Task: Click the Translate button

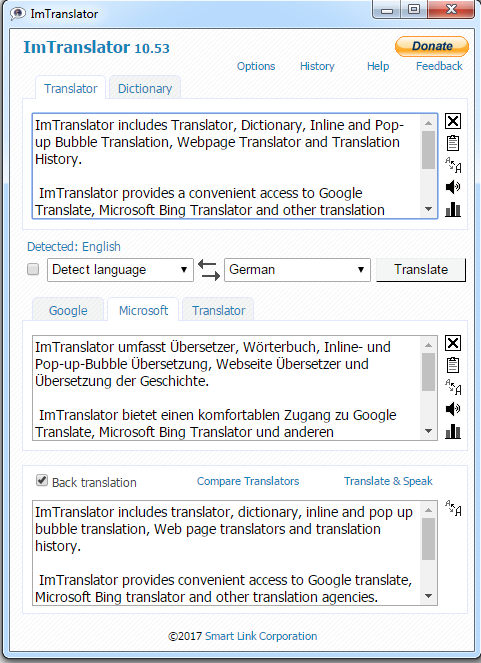Action: click(x=421, y=270)
